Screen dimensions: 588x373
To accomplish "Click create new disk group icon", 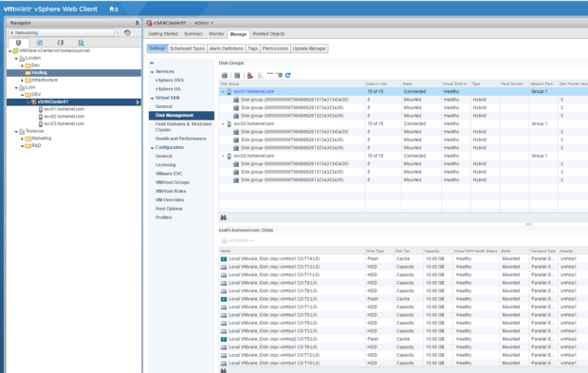I will [x=237, y=75].
